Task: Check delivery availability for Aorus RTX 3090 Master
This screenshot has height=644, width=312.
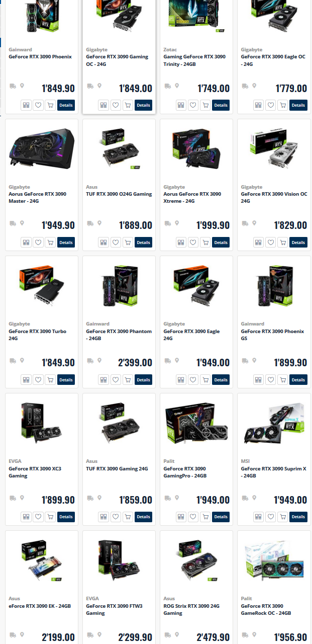Action: (13, 223)
